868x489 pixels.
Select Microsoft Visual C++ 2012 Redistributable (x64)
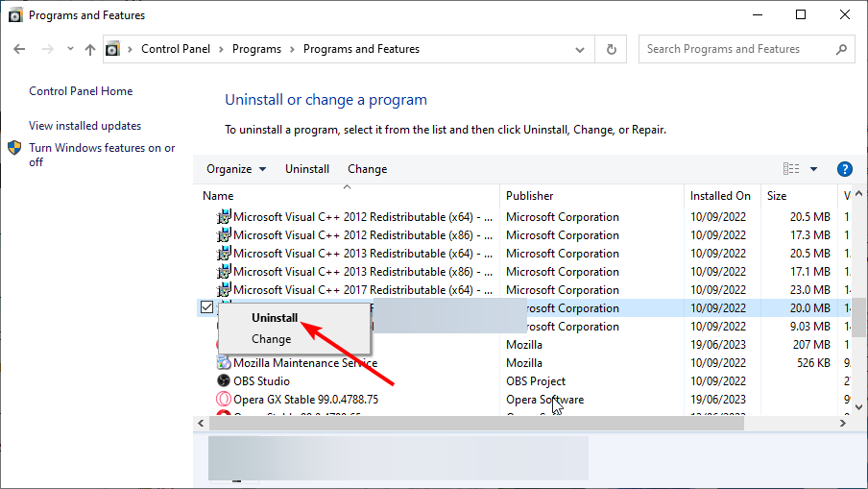pyautogui.click(x=363, y=217)
